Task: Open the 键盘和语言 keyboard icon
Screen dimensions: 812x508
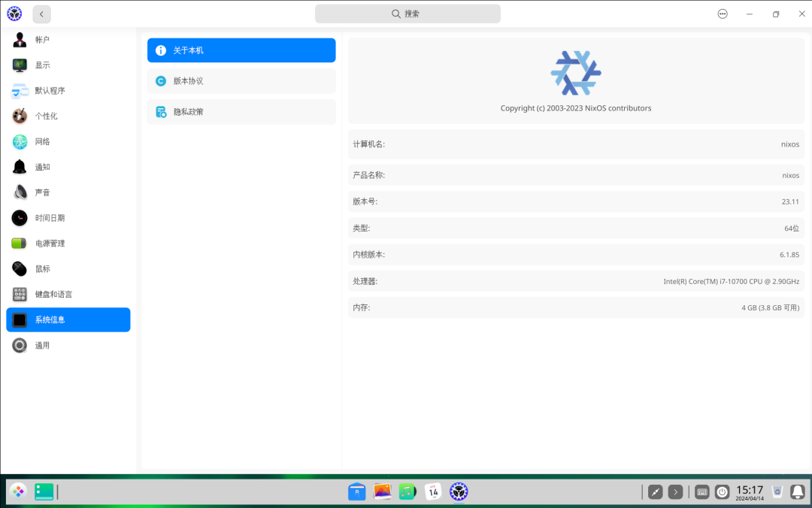Action: (x=20, y=294)
